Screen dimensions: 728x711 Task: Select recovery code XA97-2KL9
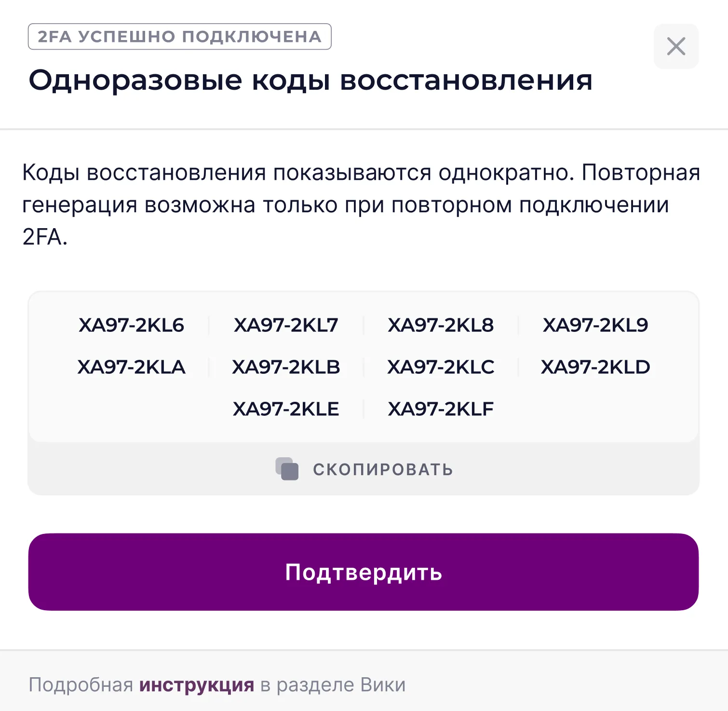[x=596, y=325]
